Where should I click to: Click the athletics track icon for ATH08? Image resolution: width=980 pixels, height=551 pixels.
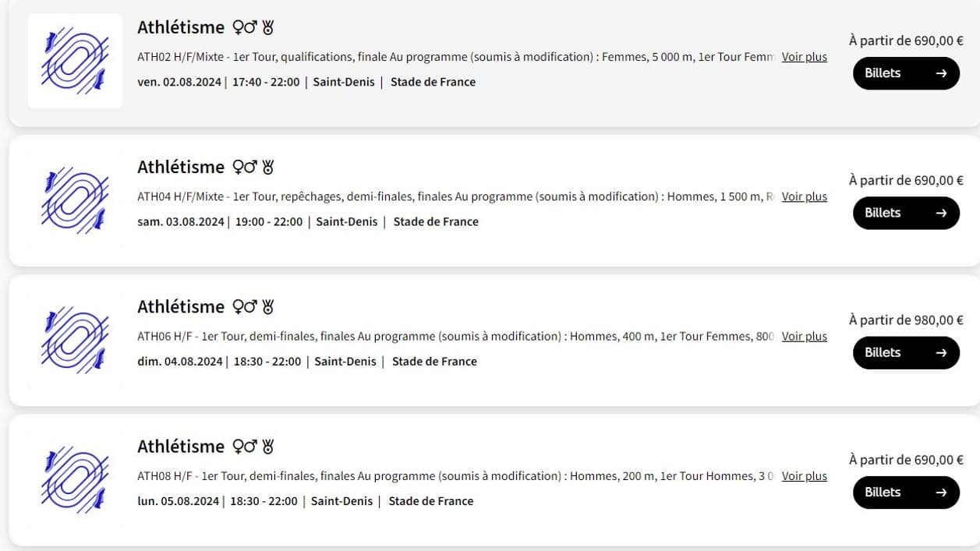click(75, 479)
